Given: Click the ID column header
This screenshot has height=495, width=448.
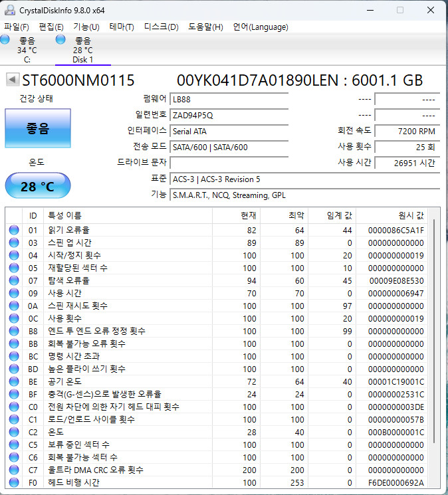Looking at the screenshot, I should tap(33, 216).
